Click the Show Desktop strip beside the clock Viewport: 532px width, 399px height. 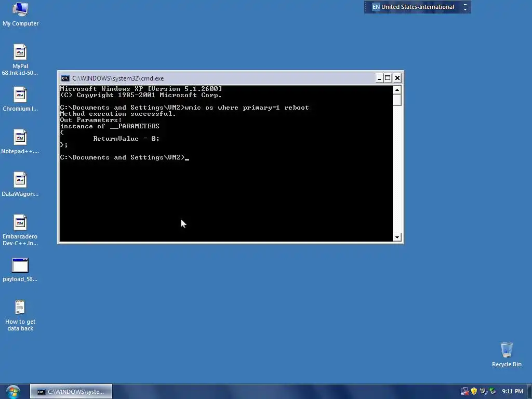[529, 392]
